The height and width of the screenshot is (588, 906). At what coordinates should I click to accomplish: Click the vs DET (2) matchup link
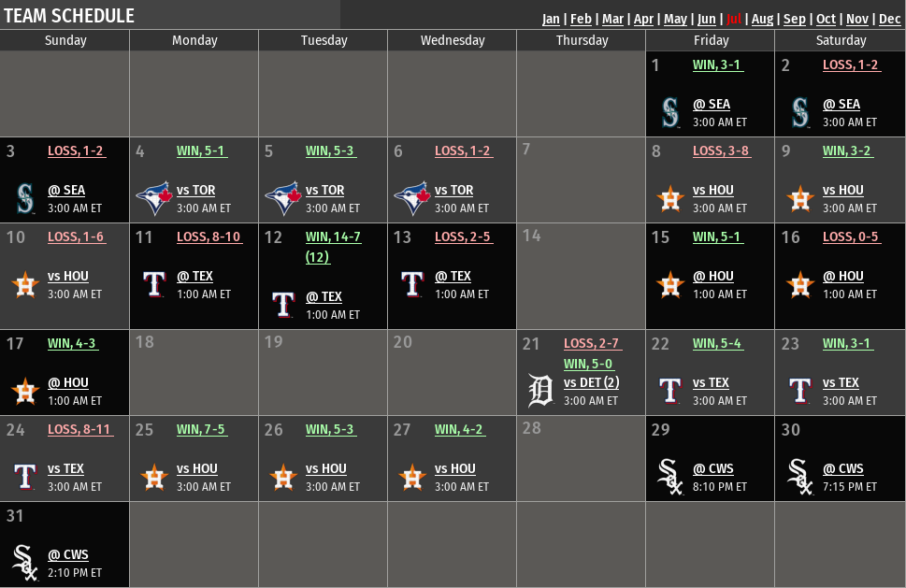(591, 382)
